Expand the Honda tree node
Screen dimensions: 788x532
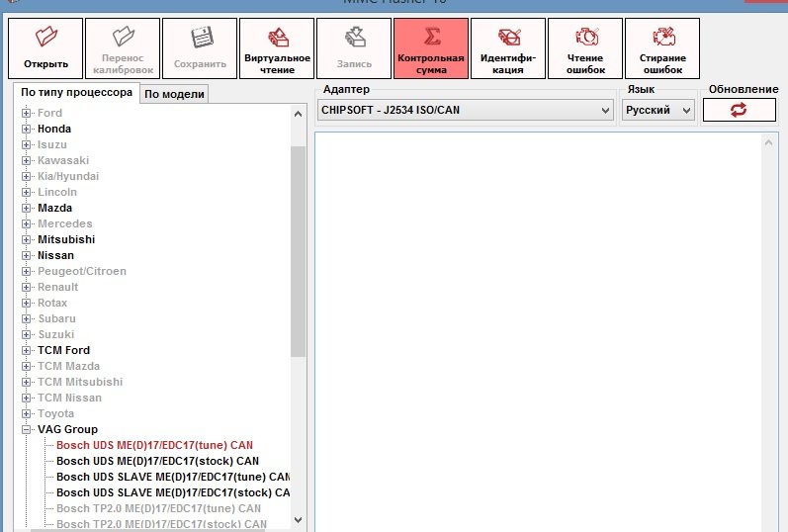[x=27, y=130]
